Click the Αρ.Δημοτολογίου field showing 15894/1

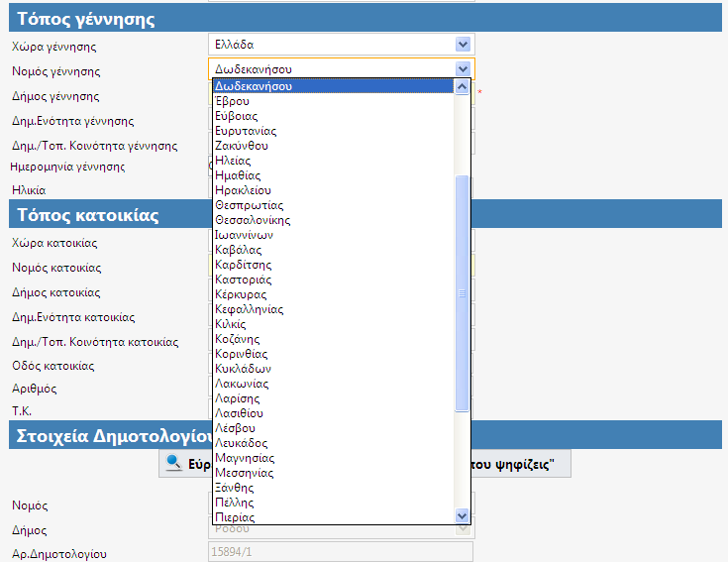point(341,552)
